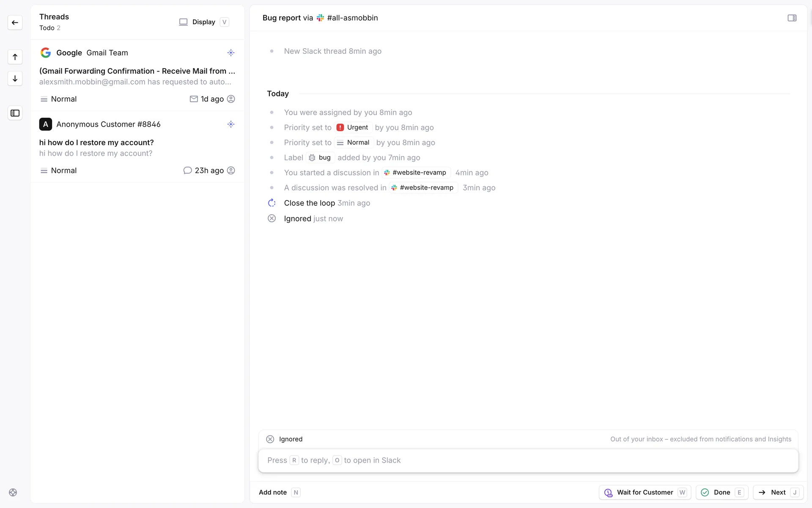Click assignee avatar on Gmail Team thread
The width and height of the screenshot is (812, 508).
coord(231,99)
